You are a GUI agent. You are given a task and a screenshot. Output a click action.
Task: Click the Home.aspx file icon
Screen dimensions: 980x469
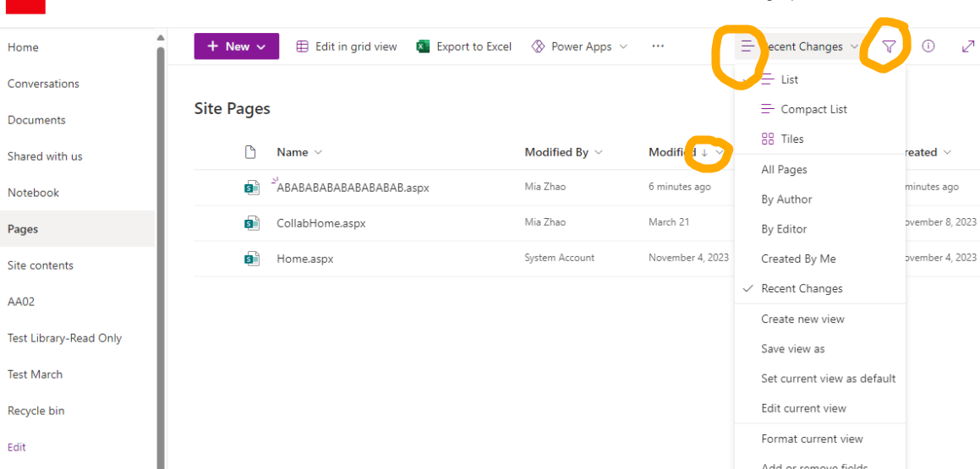252,259
